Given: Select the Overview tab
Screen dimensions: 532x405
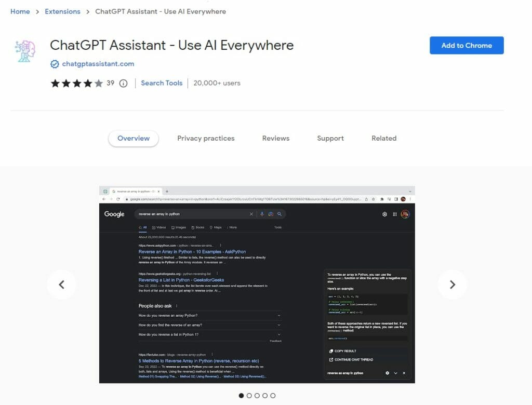Looking at the screenshot, I should [x=134, y=139].
